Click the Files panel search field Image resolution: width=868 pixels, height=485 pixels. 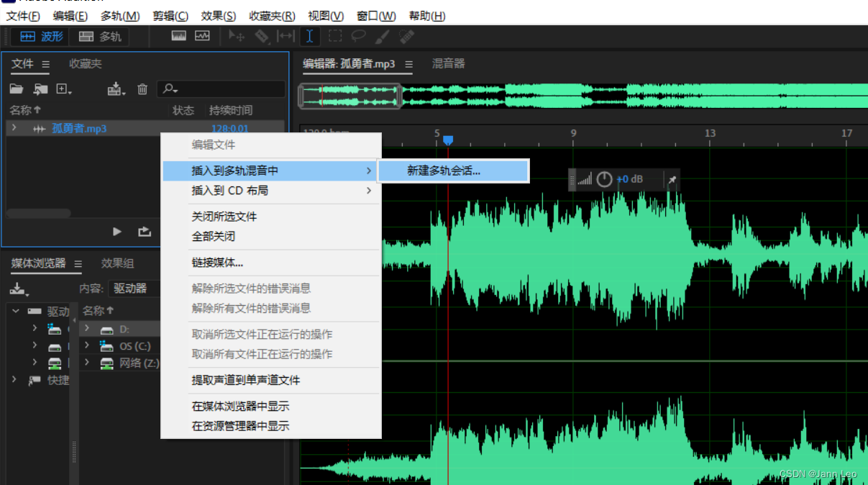pos(221,89)
